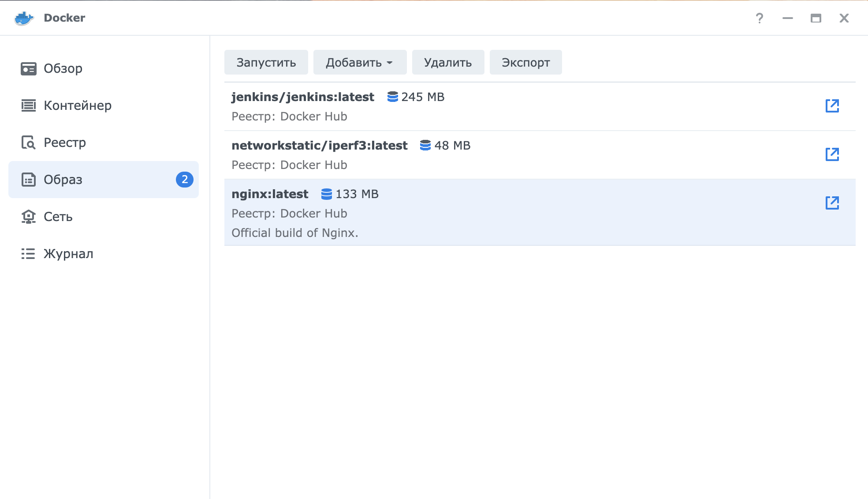Image resolution: width=868 pixels, height=499 pixels.
Task: Click the blue badge showing 2
Action: click(x=184, y=180)
